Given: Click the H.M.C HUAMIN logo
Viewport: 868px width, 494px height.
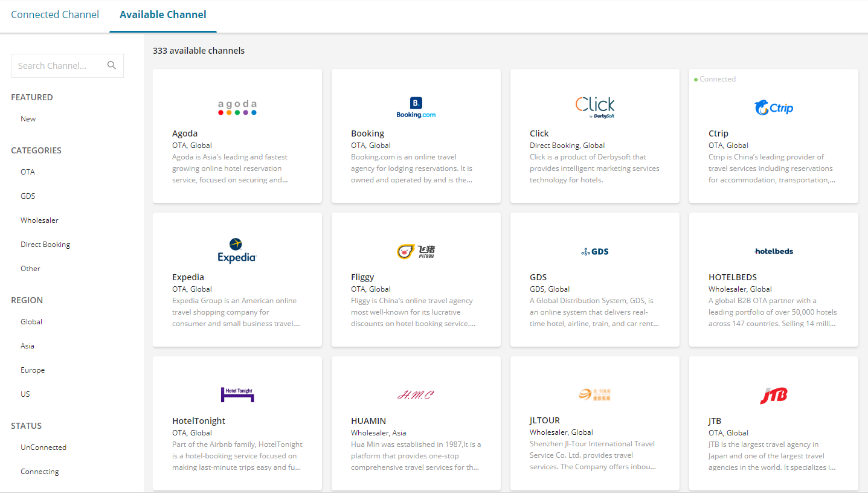Looking at the screenshot, I should coord(416,395).
